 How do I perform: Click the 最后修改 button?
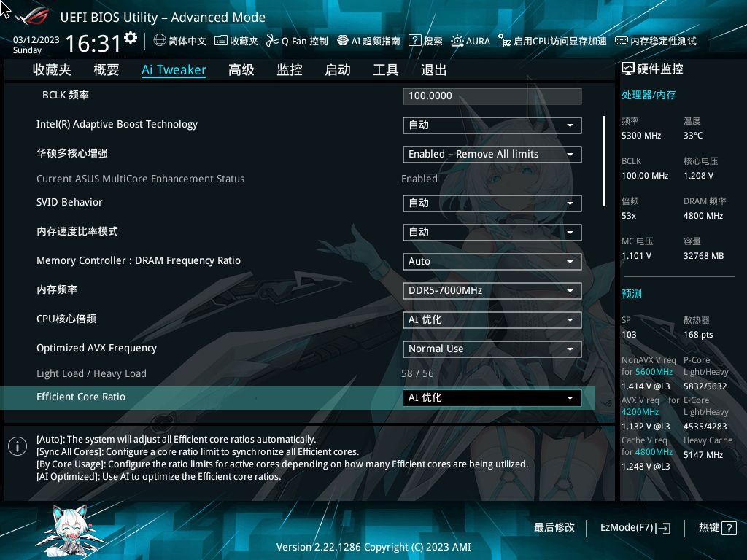[x=555, y=527]
